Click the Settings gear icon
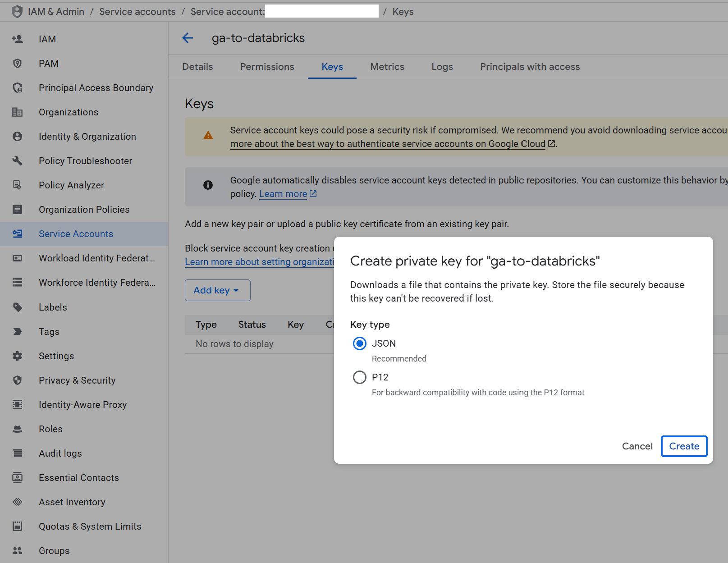The width and height of the screenshot is (728, 563). pyautogui.click(x=18, y=356)
